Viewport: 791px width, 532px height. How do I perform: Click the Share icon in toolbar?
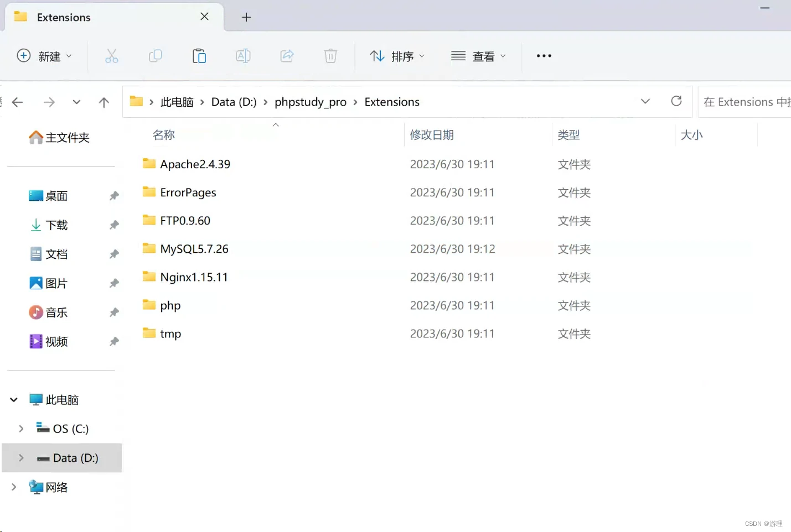[x=287, y=56]
